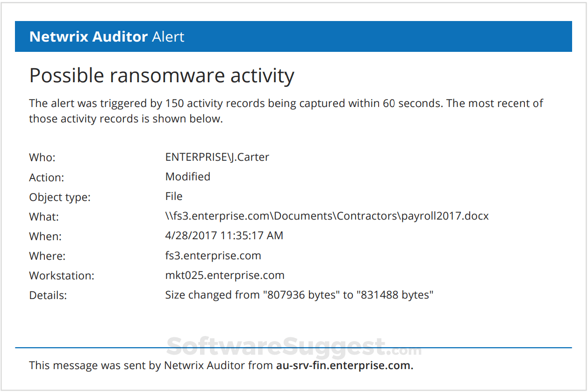Click the user value "ENTERPRISE\J.Carter"
Image resolution: width=588 pixels, height=392 pixels.
(x=217, y=157)
